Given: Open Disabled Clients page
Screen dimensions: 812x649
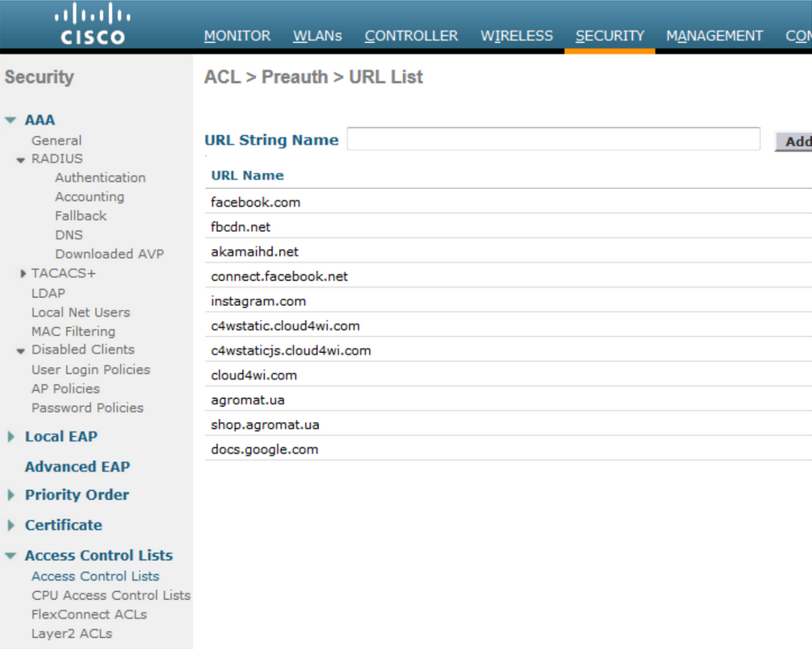Looking at the screenshot, I should click(83, 350).
